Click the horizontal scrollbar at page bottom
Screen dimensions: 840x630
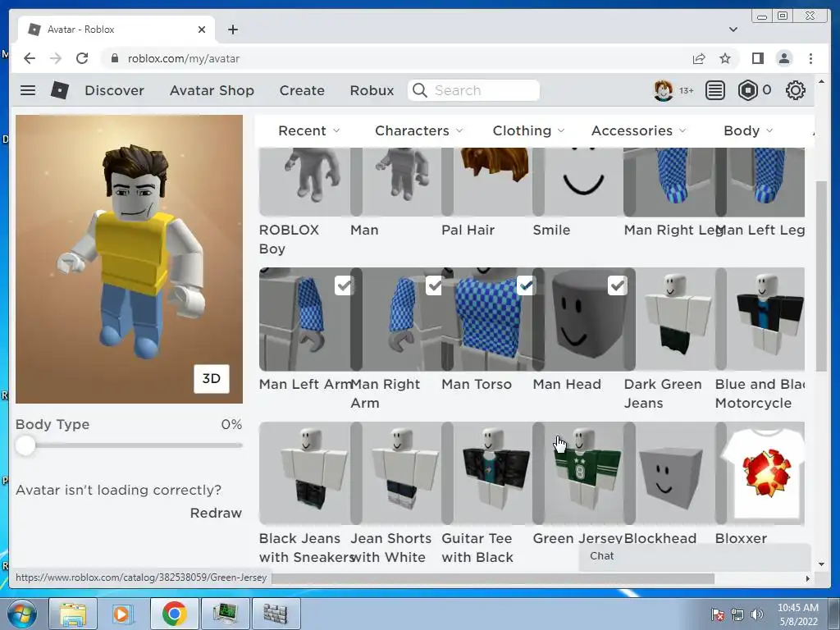coord(493,578)
